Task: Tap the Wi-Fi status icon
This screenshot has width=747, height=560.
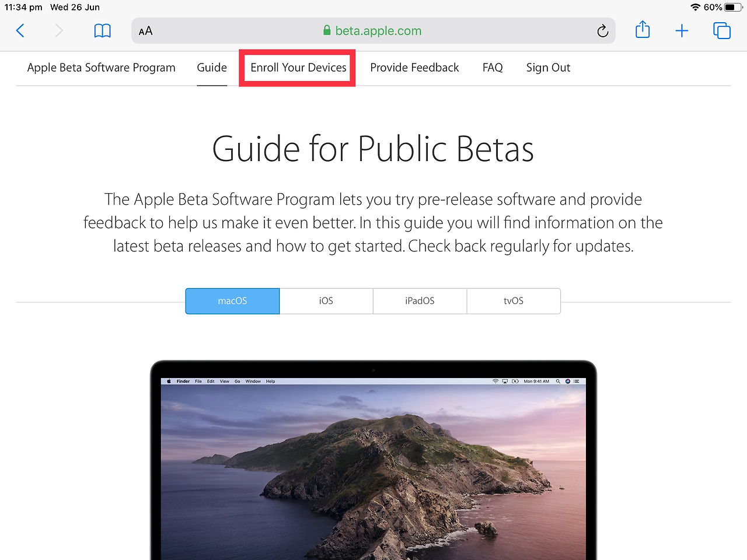Action: pyautogui.click(x=695, y=7)
